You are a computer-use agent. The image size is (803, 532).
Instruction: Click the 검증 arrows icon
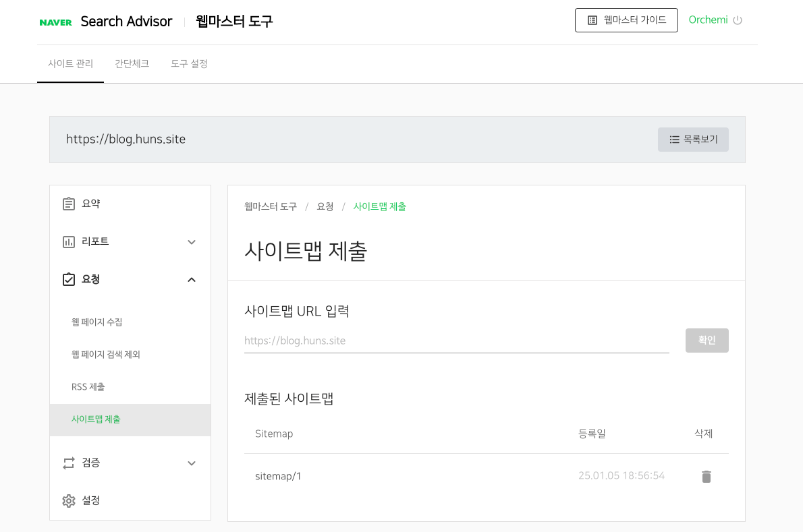tap(69, 463)
